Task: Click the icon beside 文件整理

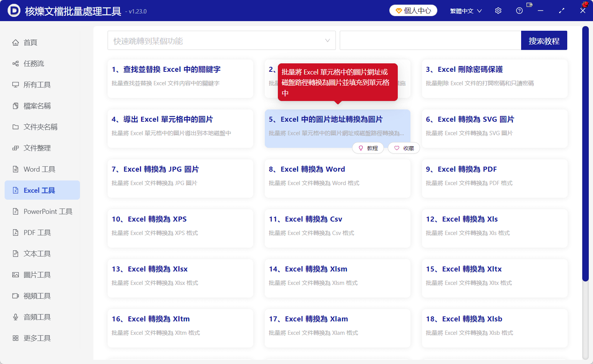Action: coord(16,148)
